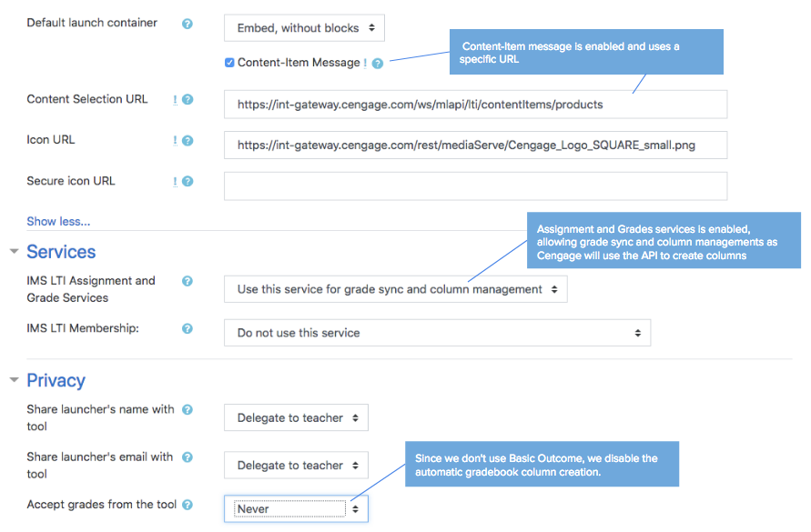Show help for Accept grades from the tool
The image size is (811, 532).
pyautogui.click(x=188, y=505)
